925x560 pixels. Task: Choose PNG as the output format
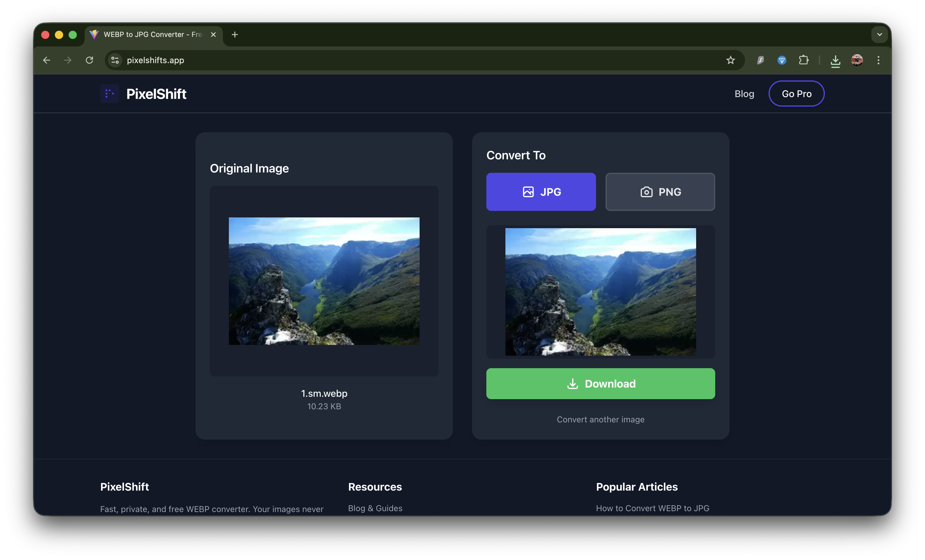tap(660, 192)
